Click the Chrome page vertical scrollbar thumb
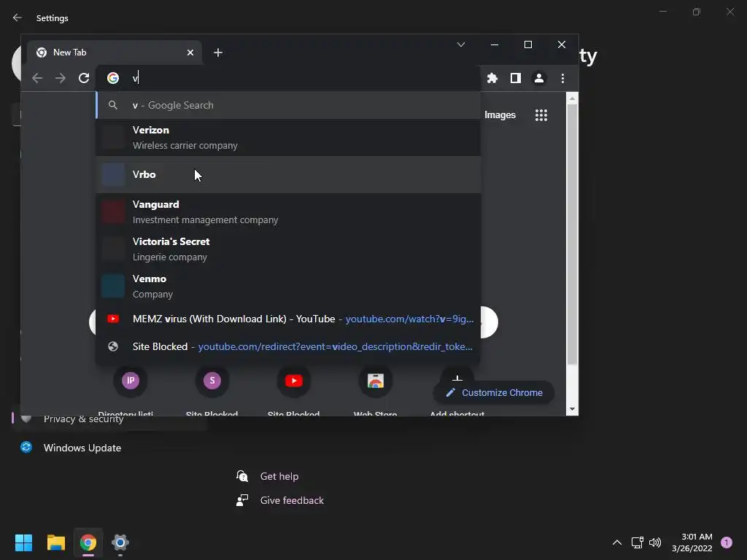The width and height of the screenshot is (747, 560). [572, 234]
